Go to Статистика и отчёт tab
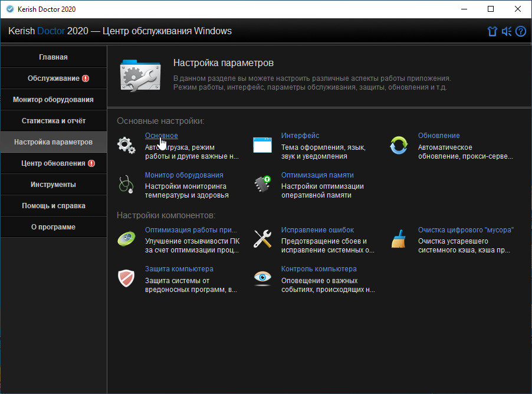This screenshot has height=394, width=532. tap(53, 121)
